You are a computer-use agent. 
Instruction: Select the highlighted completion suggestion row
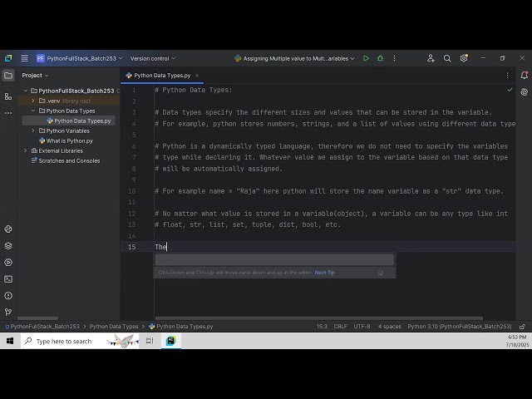click(274, 260)
